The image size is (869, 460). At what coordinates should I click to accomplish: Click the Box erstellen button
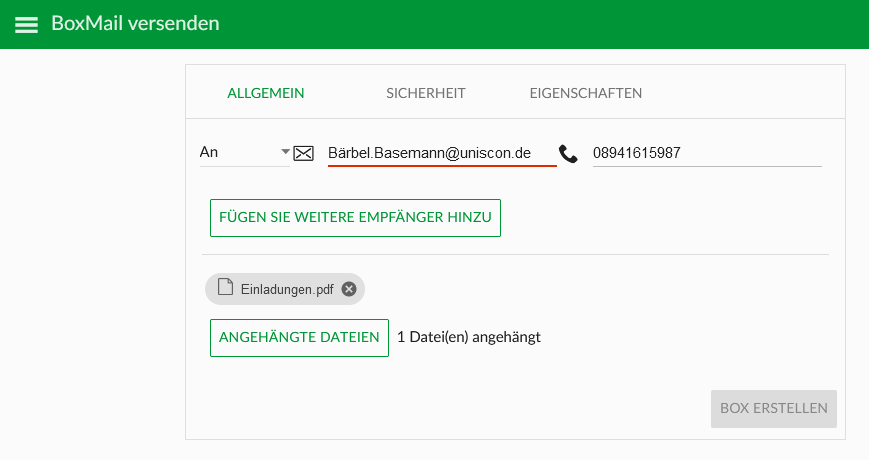774,408
